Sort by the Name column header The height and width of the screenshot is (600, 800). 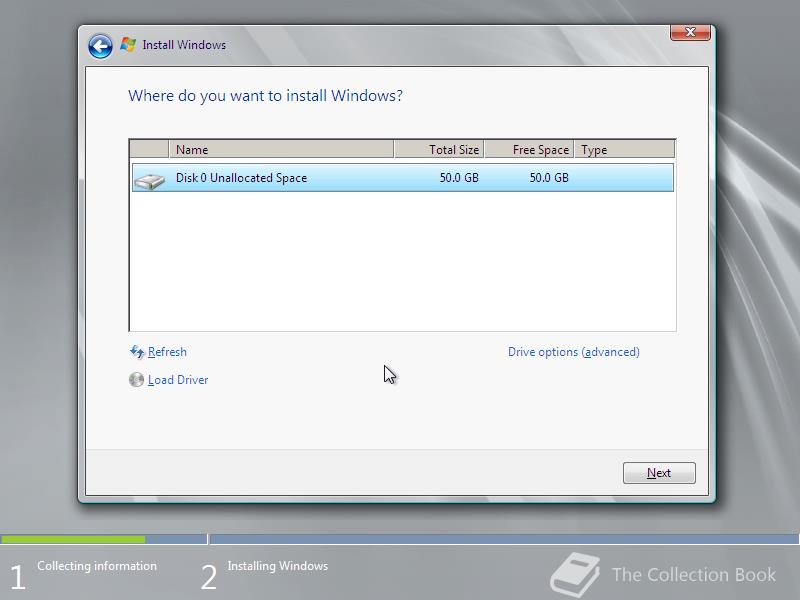[x=281, y=149]
